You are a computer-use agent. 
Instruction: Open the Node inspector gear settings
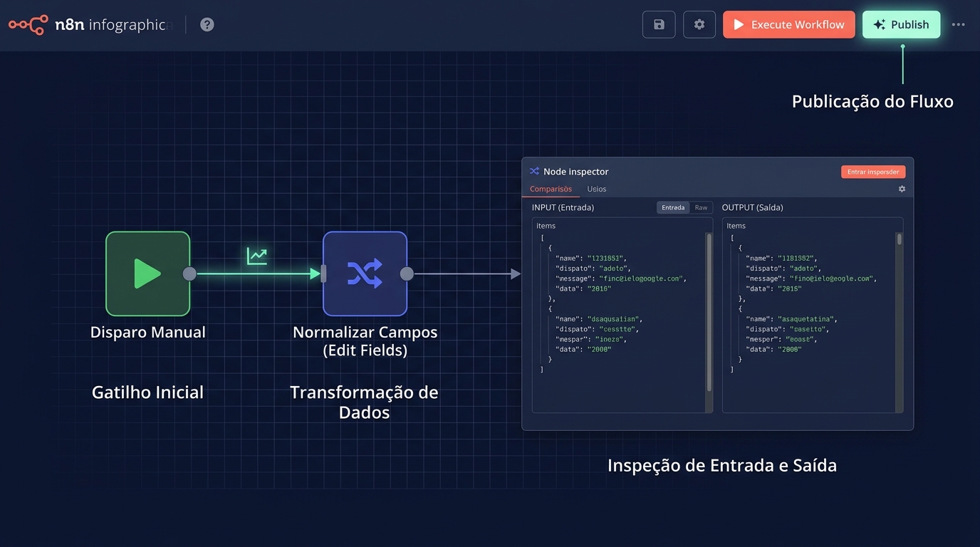(902, 189)
